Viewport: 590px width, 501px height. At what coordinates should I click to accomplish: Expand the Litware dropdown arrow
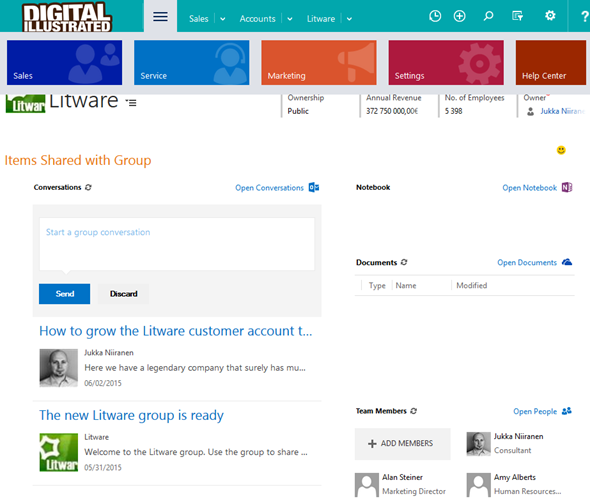point(349,19)
